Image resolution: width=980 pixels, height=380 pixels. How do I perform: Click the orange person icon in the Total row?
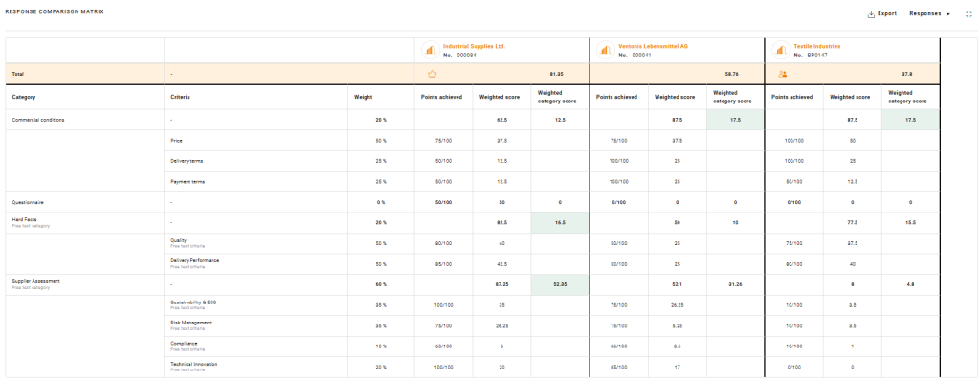782,74
